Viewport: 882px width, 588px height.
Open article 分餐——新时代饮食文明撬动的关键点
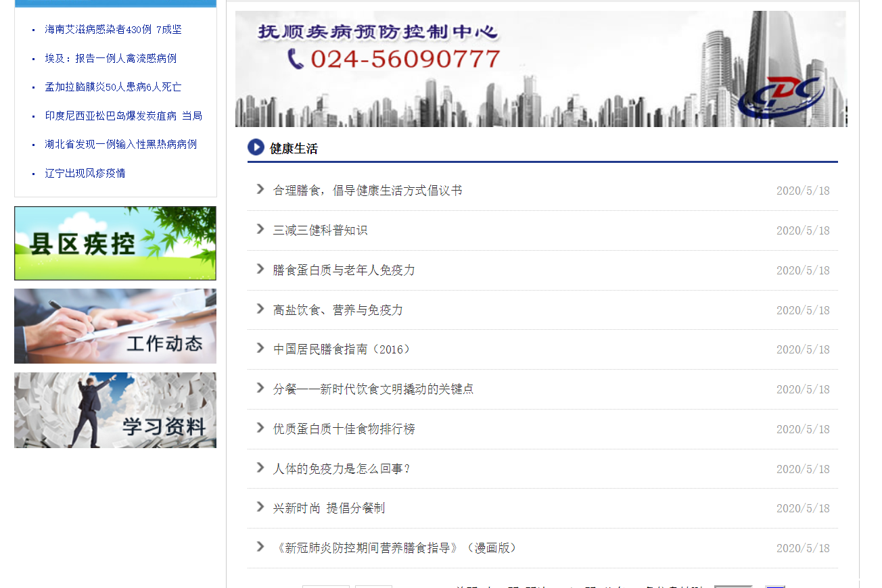point(373,389)
